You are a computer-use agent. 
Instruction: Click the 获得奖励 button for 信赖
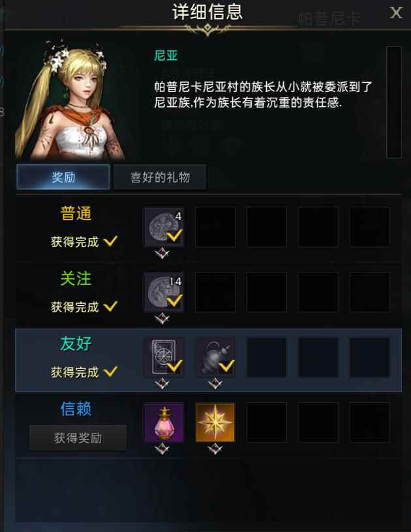(x=78, y=437)
